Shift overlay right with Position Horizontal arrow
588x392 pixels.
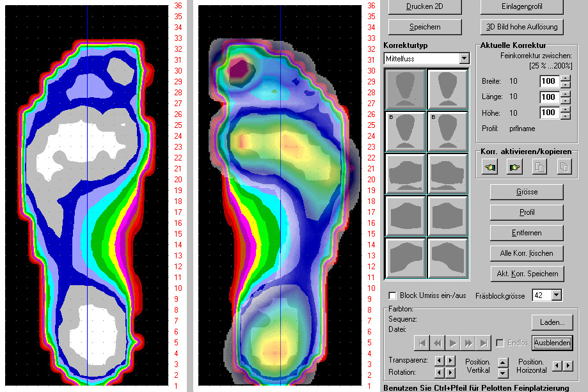(568, 365)
